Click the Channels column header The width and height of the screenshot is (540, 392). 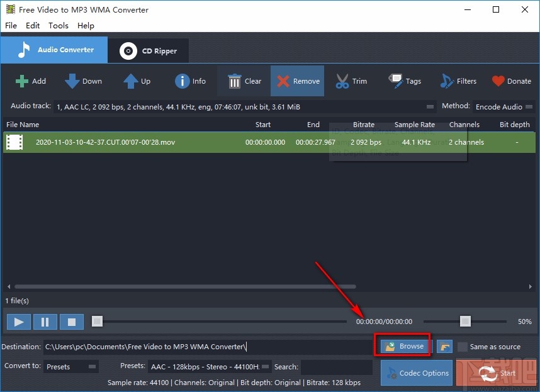[x=464, y=125]
